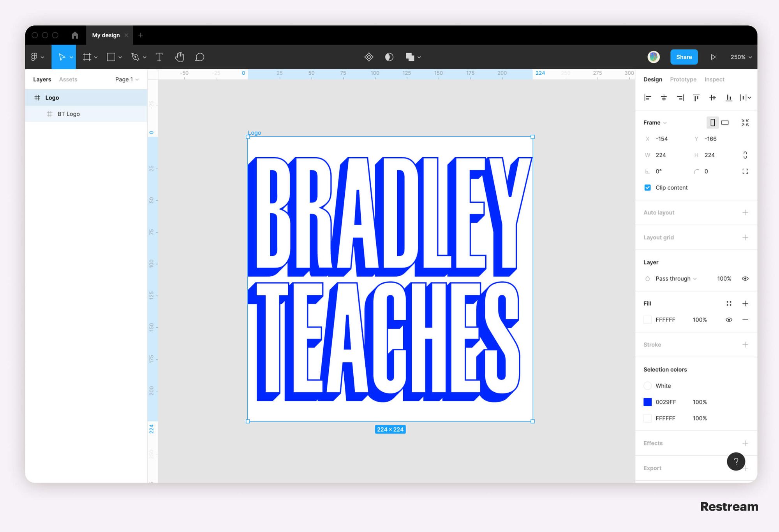The width and height of the screenshot is (779, 532).
Task: Switch to the Inspect tab
Action: click(x=714, y=79)
